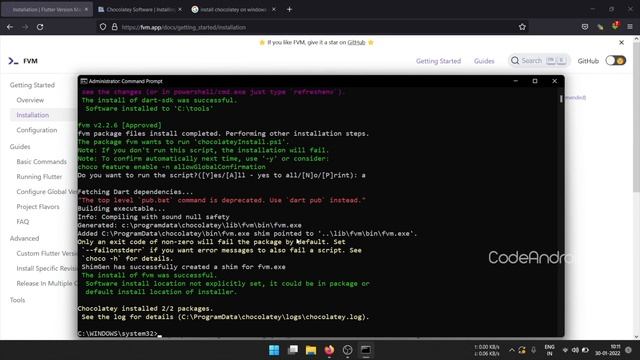This screenshot has height=360, width=640.
Task: Dismiss the GitHub star banner
Action: tap(621, 42)
